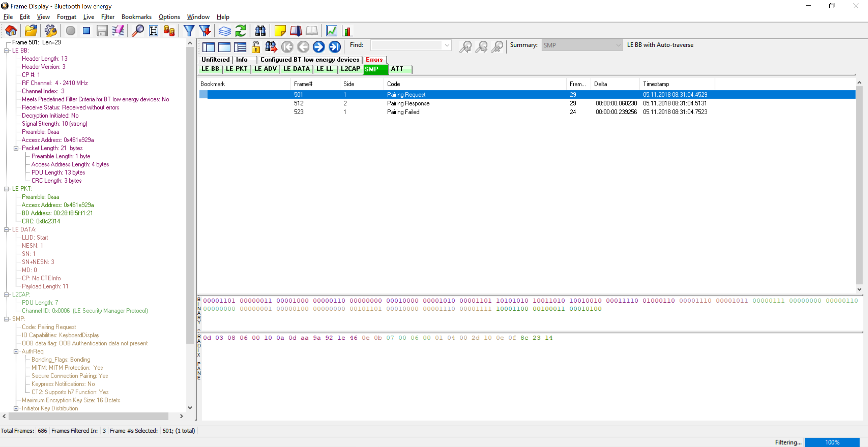Click the 'H' column-width toolbar icon

154,31
